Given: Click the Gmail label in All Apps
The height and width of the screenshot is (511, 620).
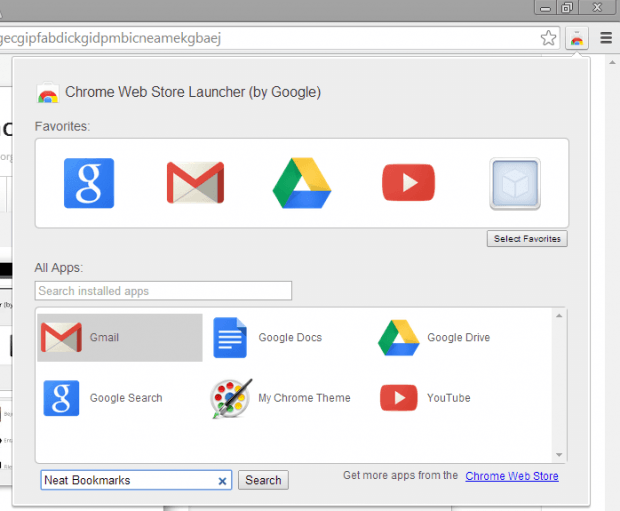Looking at the screenshot, I should (104, 337).
